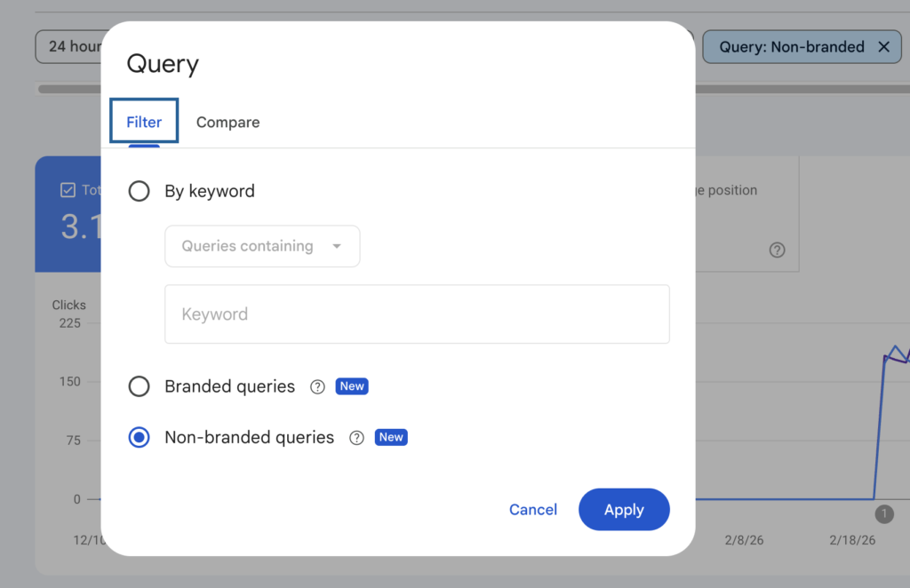Click the New badge beside Branded queries

point(351,385)
